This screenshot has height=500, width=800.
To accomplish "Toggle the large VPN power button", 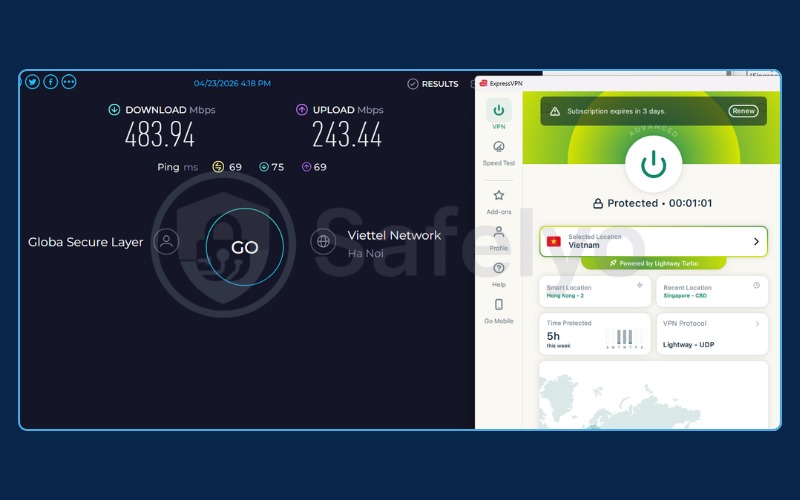I will coord(654,164).
